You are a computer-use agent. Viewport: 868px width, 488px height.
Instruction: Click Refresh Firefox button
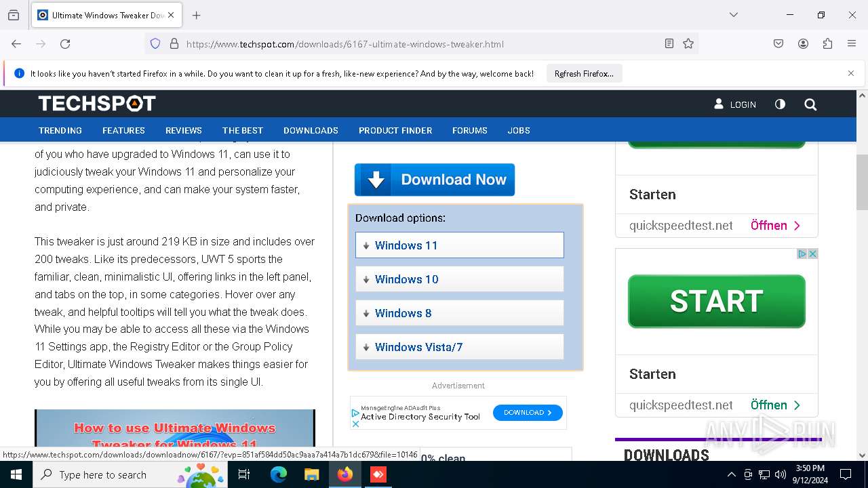click(x=584, y=74)
